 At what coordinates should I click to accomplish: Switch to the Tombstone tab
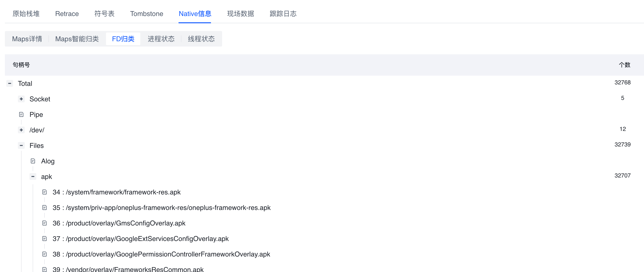[147, 14]
